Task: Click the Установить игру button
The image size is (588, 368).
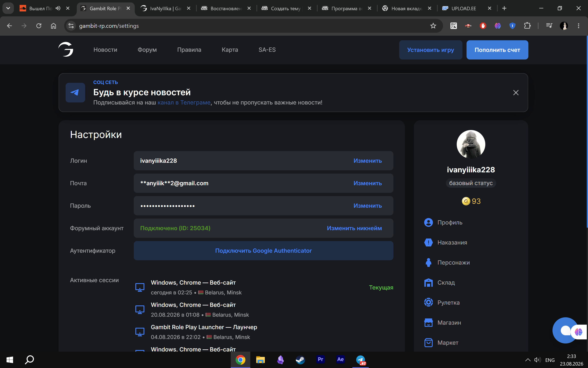Action: click(x=431, y=50)
